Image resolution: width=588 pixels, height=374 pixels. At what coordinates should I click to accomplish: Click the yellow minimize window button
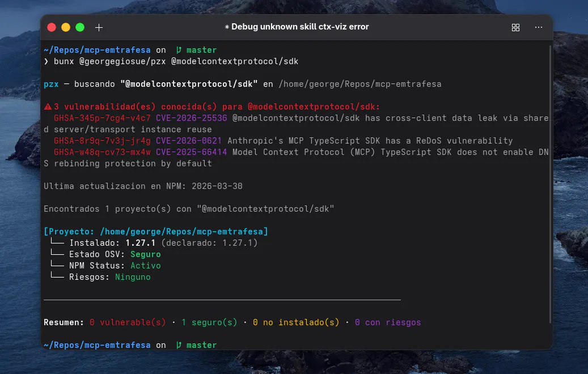pyautogui.click(x=66, y=27)
